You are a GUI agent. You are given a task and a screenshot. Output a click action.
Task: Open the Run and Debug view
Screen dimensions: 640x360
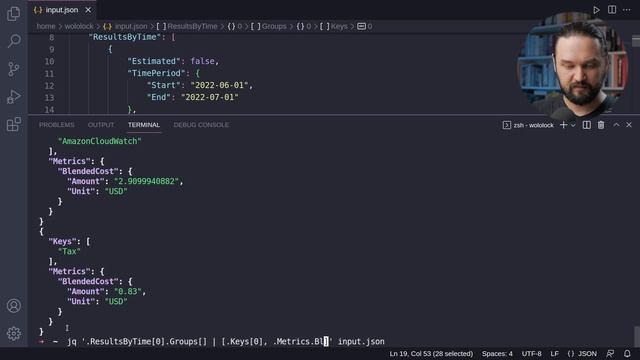click(x=13, y=97)
